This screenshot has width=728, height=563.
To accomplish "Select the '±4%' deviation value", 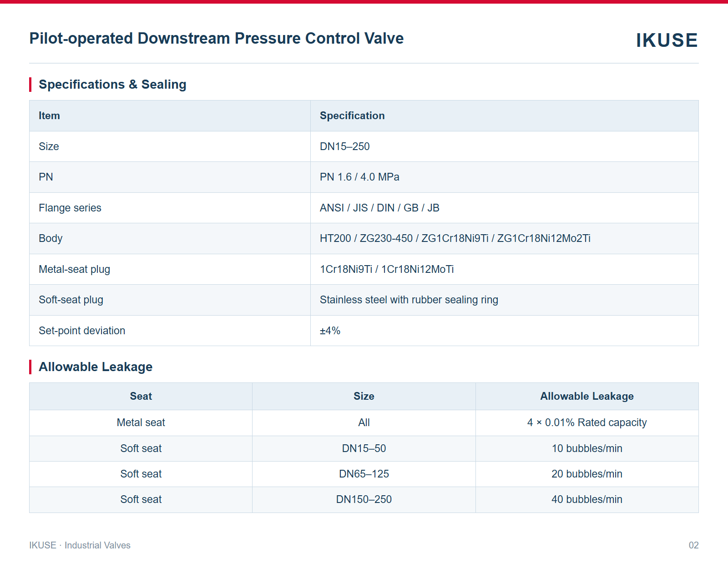I will pyautogui.click(x=330, y=331).
